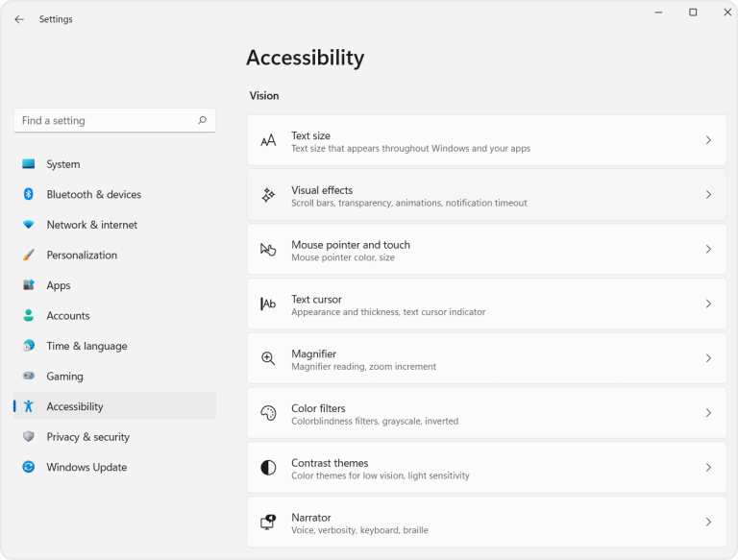Click 'Colorblindness filters, grayscale, inverted' text
The width and height of the screenshot is (738, 560).
tap(375, 421)
